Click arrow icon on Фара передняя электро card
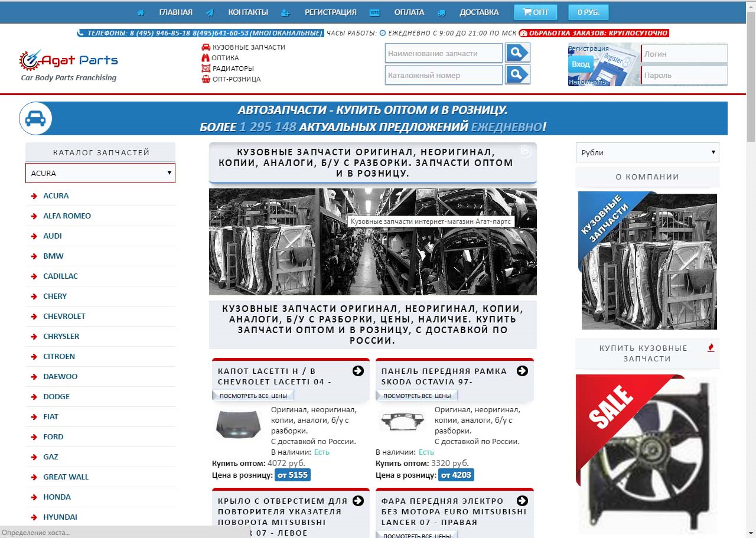 pyautogui.click(x=522, y=501)
